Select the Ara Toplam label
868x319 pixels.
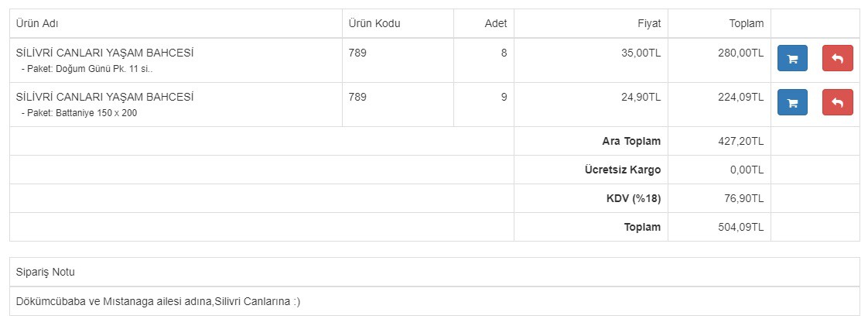631,141
